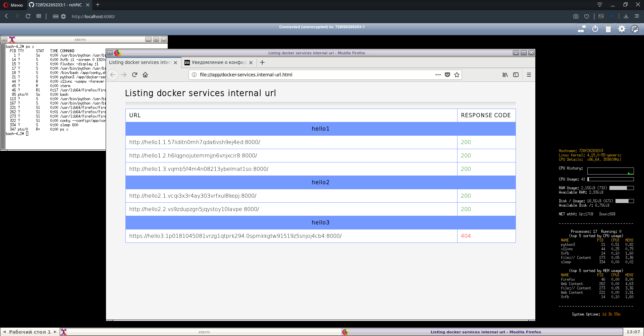Switch to the 'Уведомление о конфид' Firefox tab
This screenshot has height=336, width=644.
click(x=219, y=62)
